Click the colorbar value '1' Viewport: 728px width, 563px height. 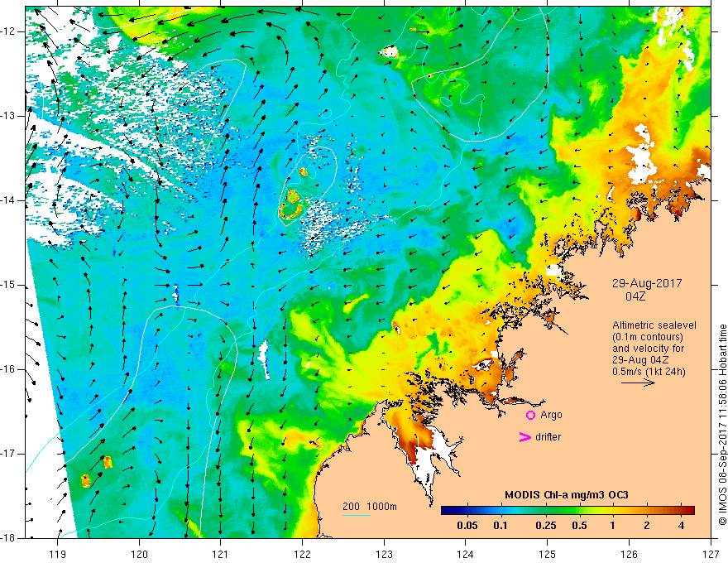tap(613, 526)
